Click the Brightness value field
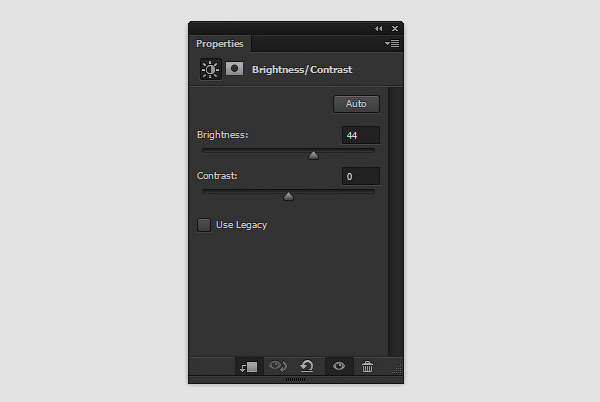This screenshot has height=402, width=600. pos(361,135)
